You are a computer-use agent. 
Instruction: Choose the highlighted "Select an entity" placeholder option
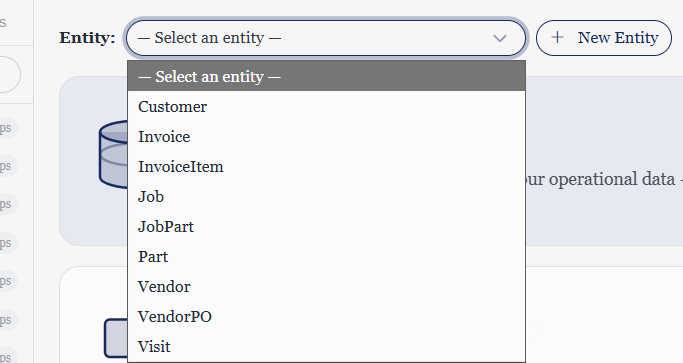pyautogui.click(x=326, y=76)
